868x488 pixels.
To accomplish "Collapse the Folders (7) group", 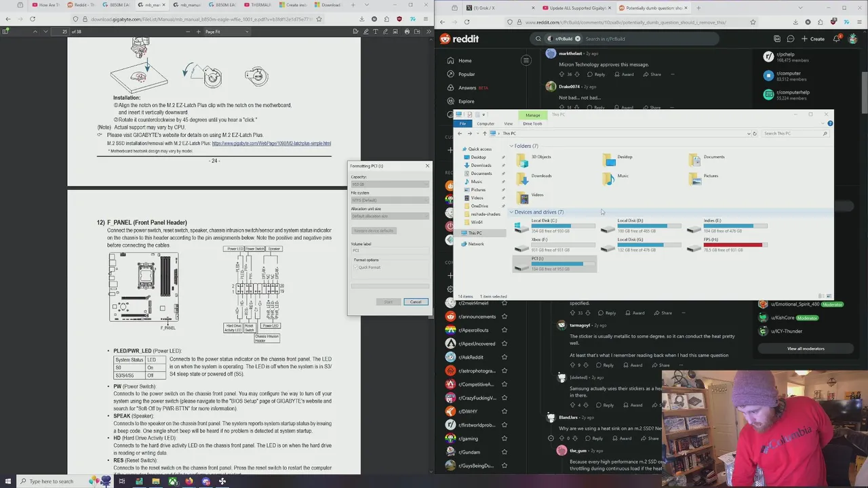I will coord(511,146).
